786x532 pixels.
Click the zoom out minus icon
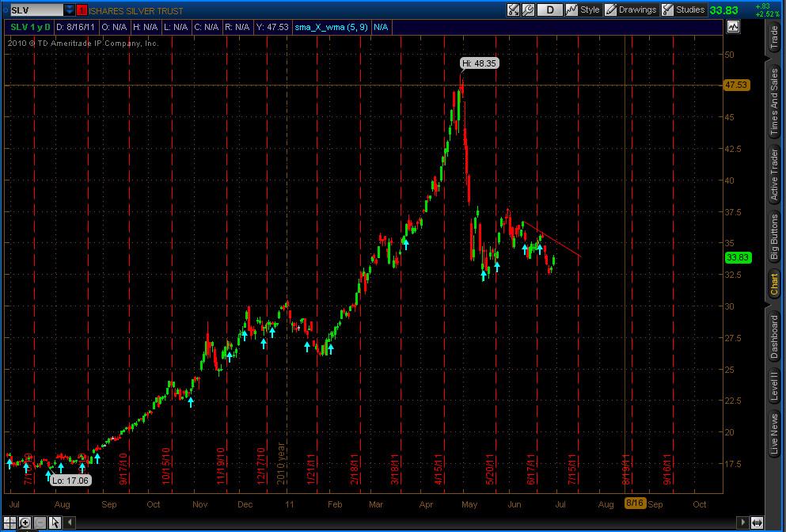pos(40,522)
